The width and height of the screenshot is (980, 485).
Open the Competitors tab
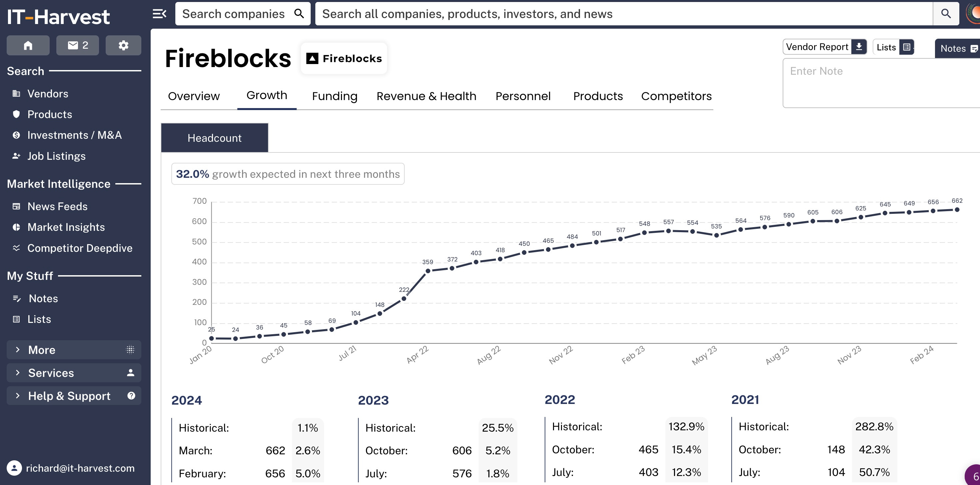pyautogui.click(x=676, y=96)
